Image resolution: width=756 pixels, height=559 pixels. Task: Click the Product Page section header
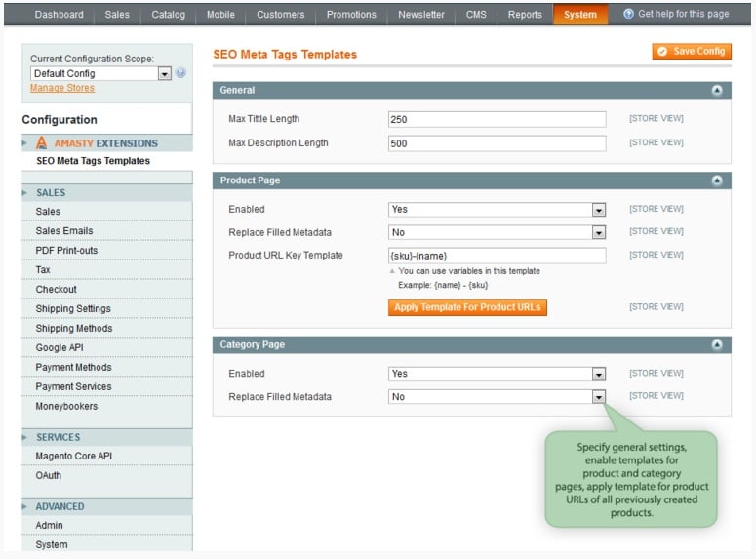[x=471, y=180]
